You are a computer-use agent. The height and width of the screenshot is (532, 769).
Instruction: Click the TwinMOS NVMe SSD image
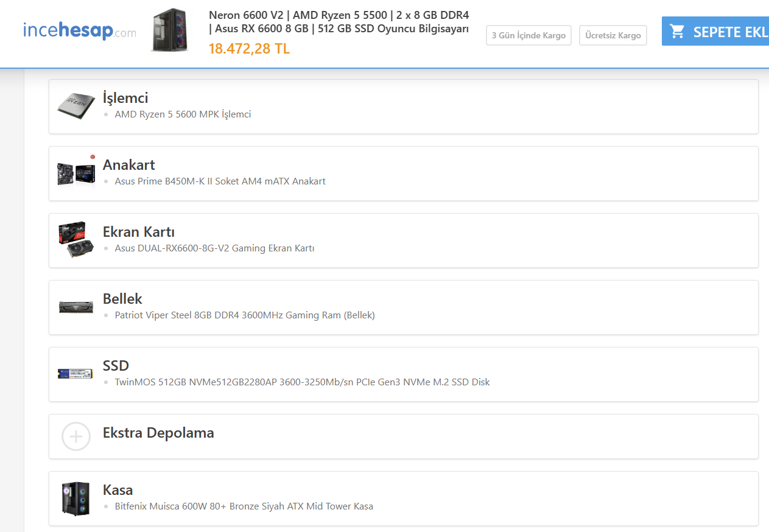coord(76,374)
